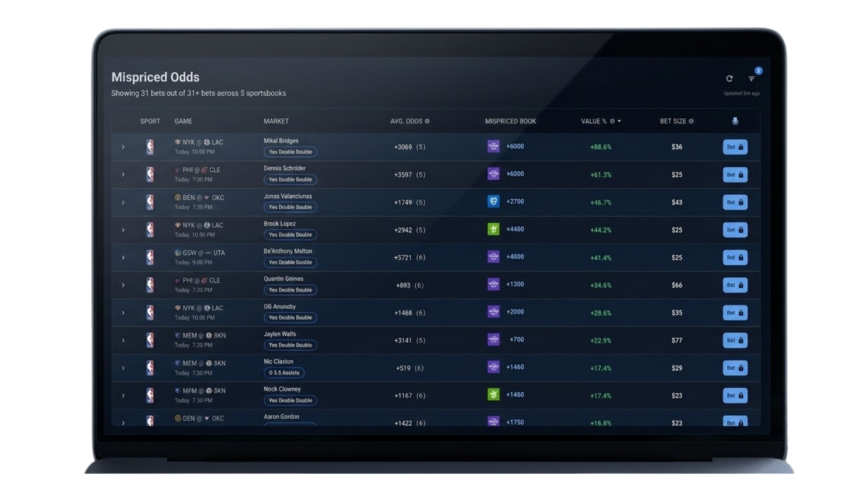Expand the Jonas Valanciunas row

[x=123, y=202]
